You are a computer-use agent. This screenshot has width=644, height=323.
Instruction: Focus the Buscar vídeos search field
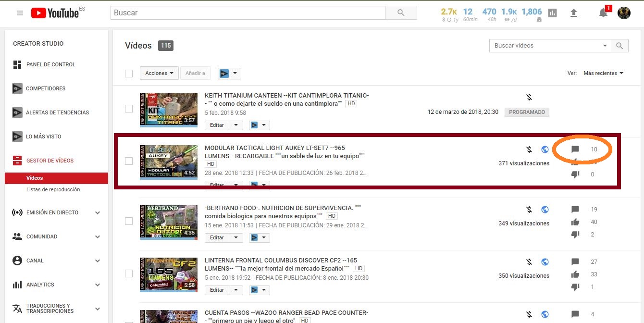point(545,46)
